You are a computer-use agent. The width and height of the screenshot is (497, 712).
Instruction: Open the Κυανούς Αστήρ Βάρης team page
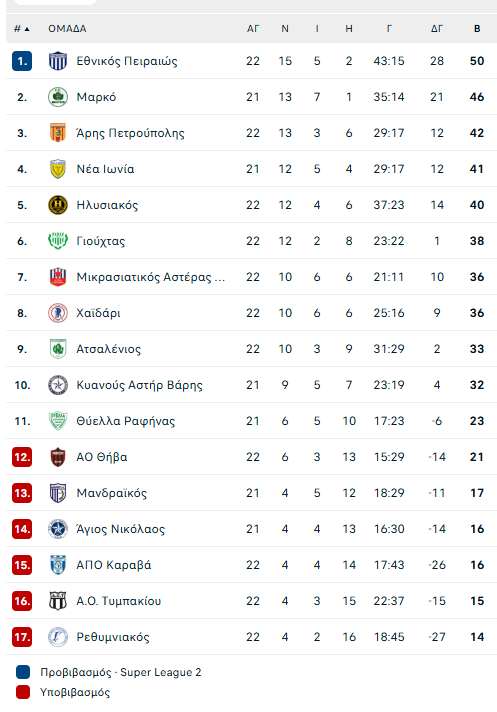click(139, 385)
